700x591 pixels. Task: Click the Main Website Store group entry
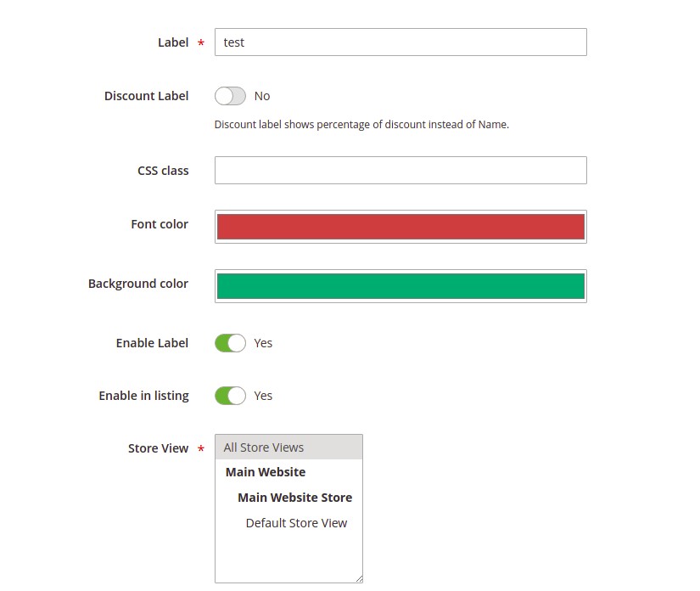pyautogui.click(x=294, y=498)
